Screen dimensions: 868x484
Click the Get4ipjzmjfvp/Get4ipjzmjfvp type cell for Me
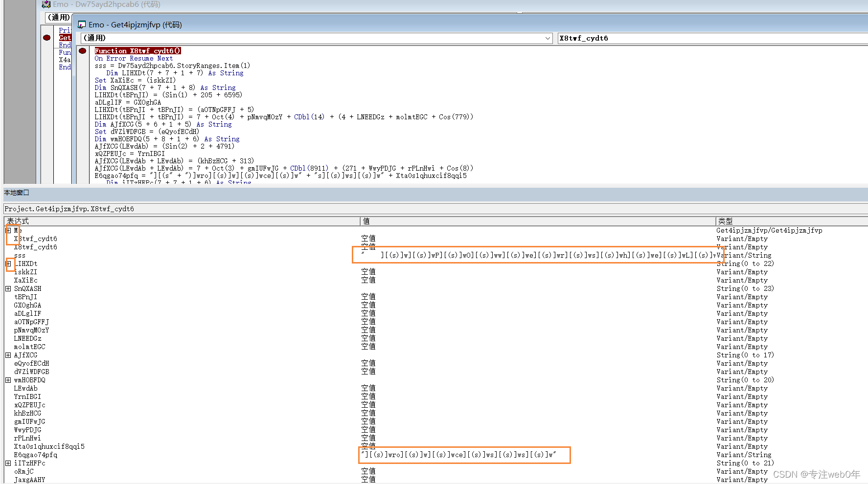click(x=769, y=230)
